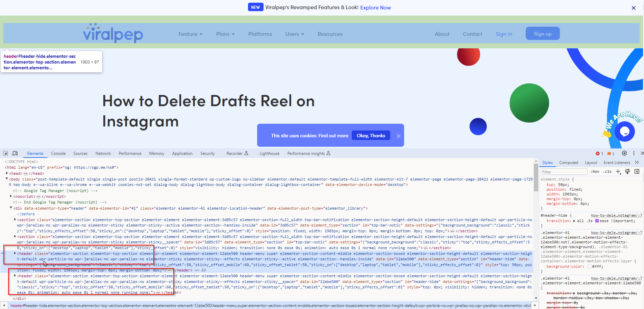Click the Okay, Thanks cookie button

click(371, 136)
